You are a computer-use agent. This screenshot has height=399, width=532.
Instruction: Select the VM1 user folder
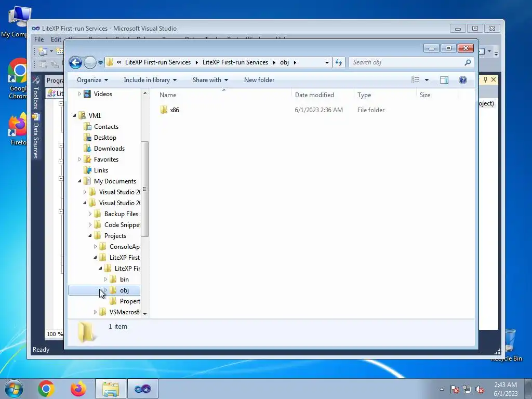coord(95,116)
